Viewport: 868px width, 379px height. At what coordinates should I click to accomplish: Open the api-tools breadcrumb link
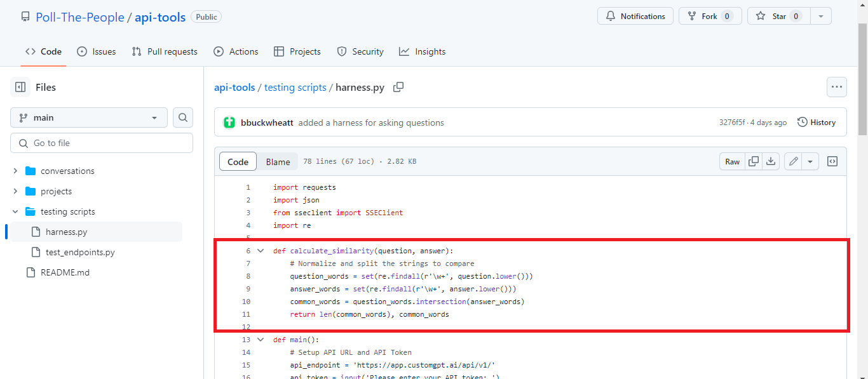[x=234, y=87]
